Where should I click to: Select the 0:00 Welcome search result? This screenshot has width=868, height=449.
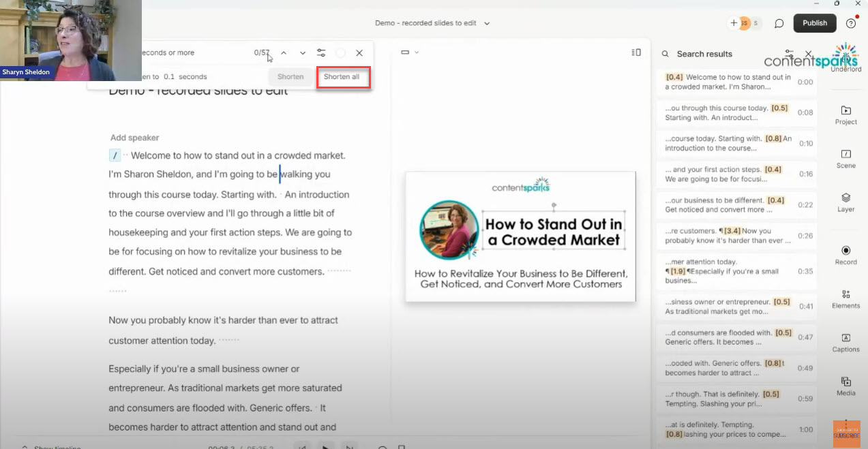click(736, 82)
